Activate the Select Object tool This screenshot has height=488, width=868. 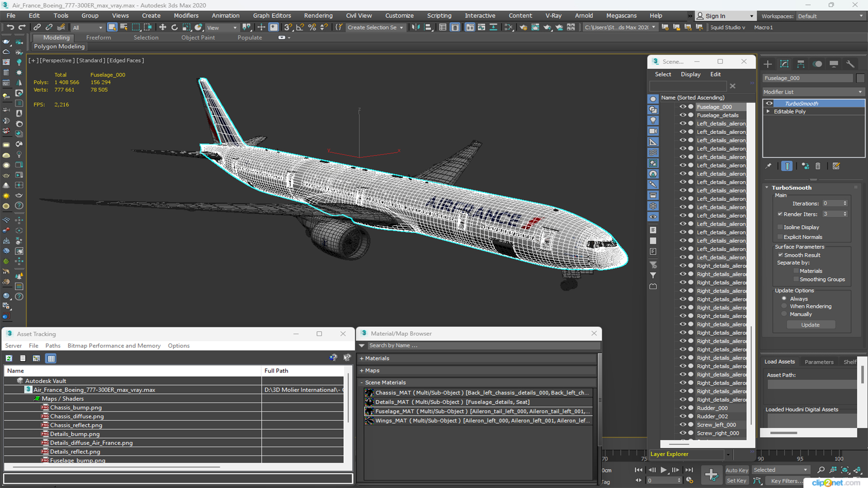112,28
